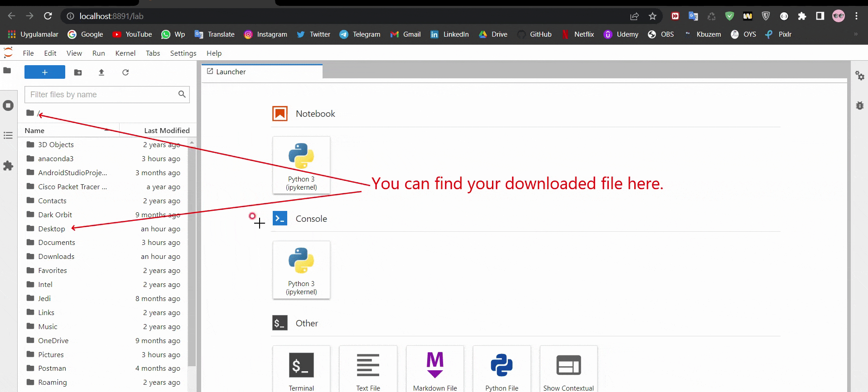Click the Upload Files icon
The width and height of the screenshot is (868, 392).
pos(101,72)
